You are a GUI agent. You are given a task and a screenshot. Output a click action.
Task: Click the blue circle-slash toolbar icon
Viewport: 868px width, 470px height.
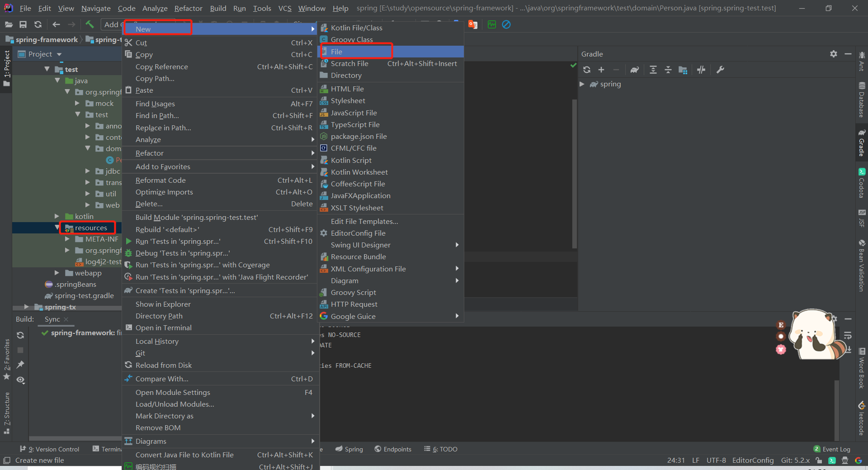pyautogui.click(x=506, y=24)
